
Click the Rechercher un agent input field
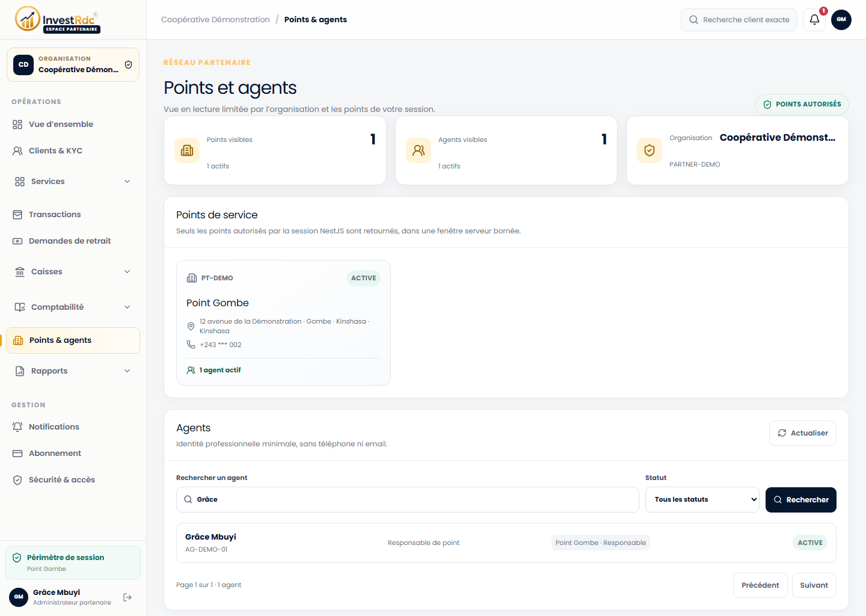408,499
